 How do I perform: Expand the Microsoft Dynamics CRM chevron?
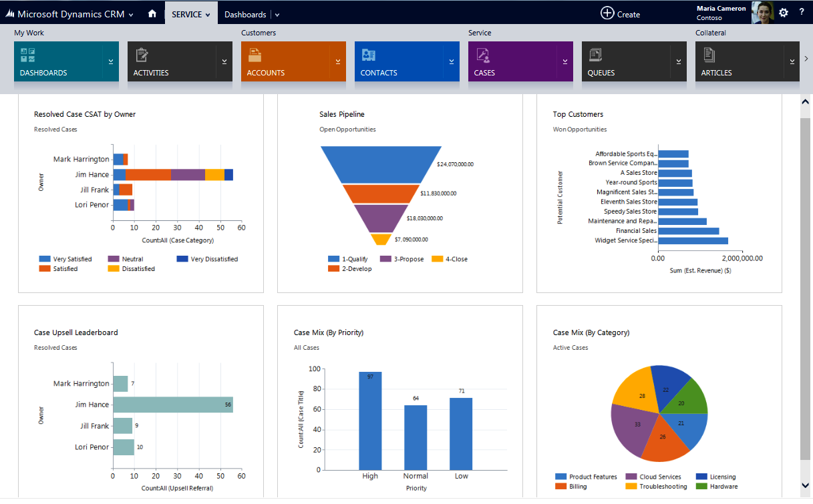coord(131,13)
